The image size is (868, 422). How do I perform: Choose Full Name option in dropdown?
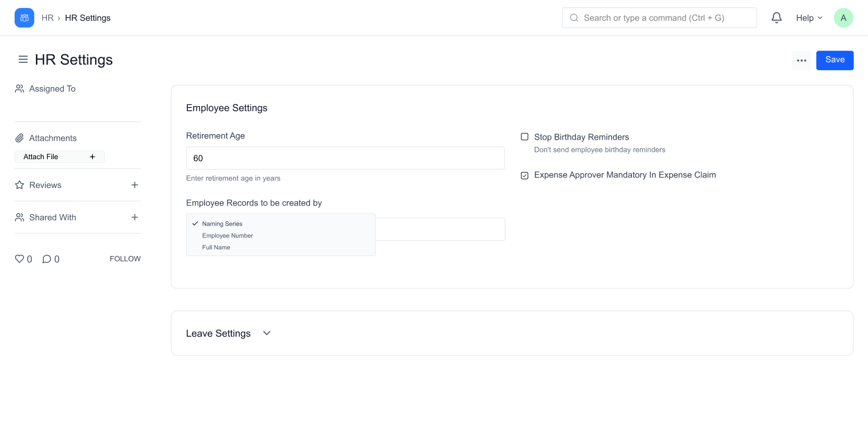[x=217, y=248]
